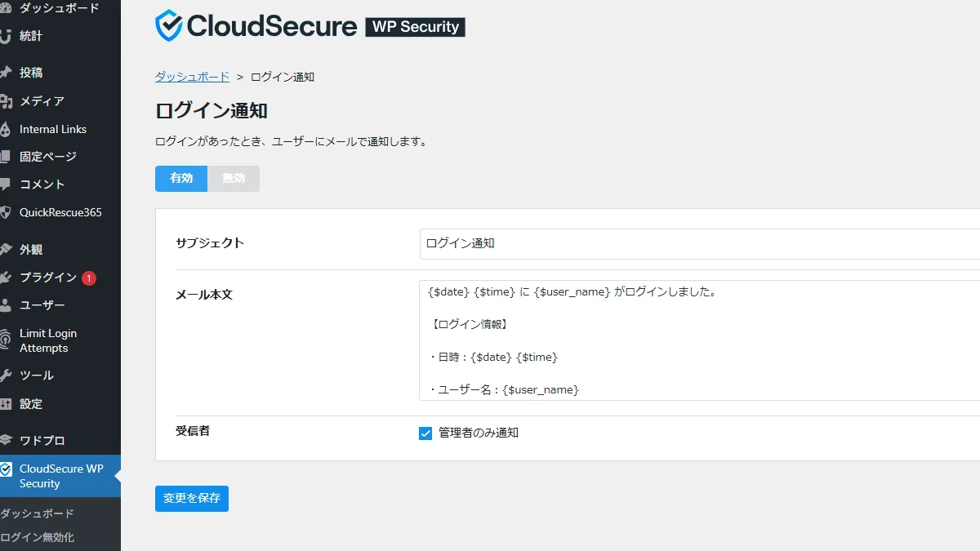The height and width of the screenshot is (551, 980).
Task: Go to the ダッシュボード submenu under CloudSecure
Action: pos(37,513)
